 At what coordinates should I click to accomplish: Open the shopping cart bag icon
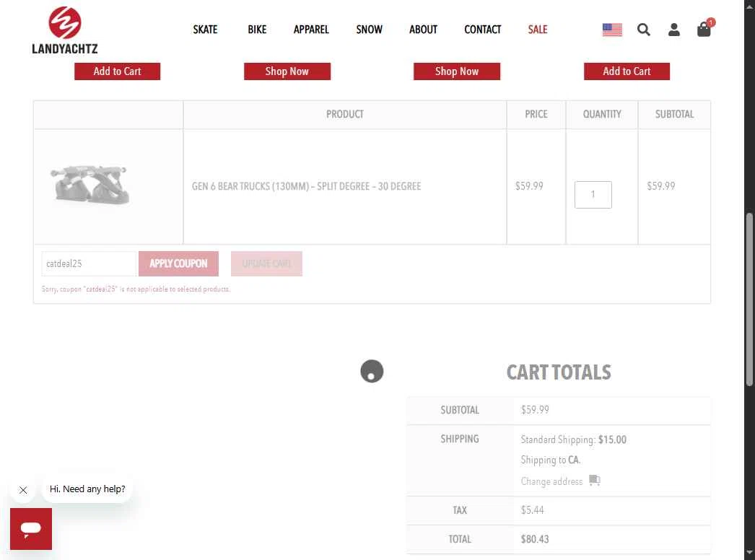(704, 30)
